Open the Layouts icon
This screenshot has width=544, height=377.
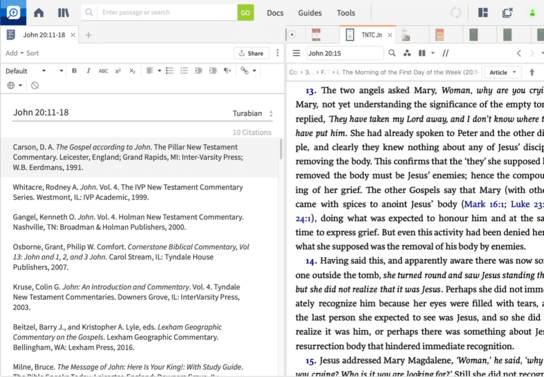coord(483,13)
